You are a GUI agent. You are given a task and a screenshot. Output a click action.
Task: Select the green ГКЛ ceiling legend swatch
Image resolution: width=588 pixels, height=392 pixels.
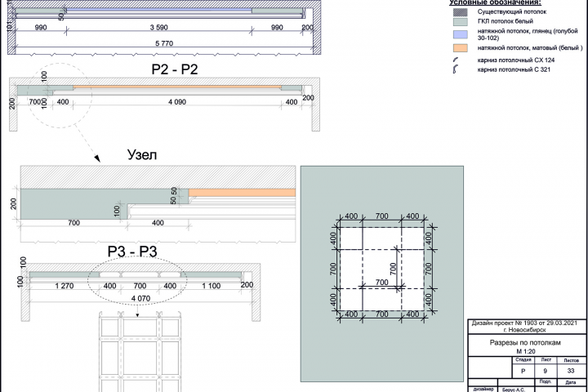pyautogui.click(x=460, y=22)
